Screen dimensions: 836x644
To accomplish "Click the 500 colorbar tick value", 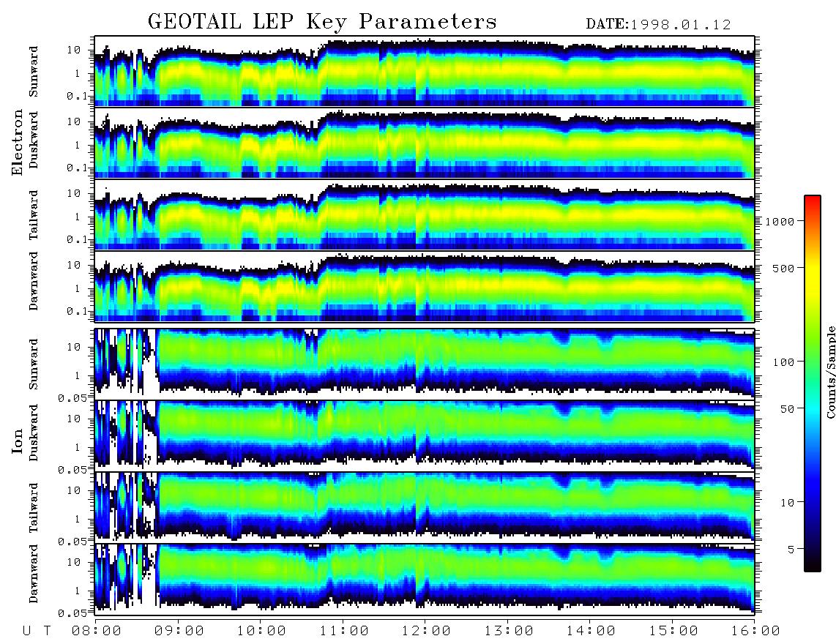I will 783,269.
